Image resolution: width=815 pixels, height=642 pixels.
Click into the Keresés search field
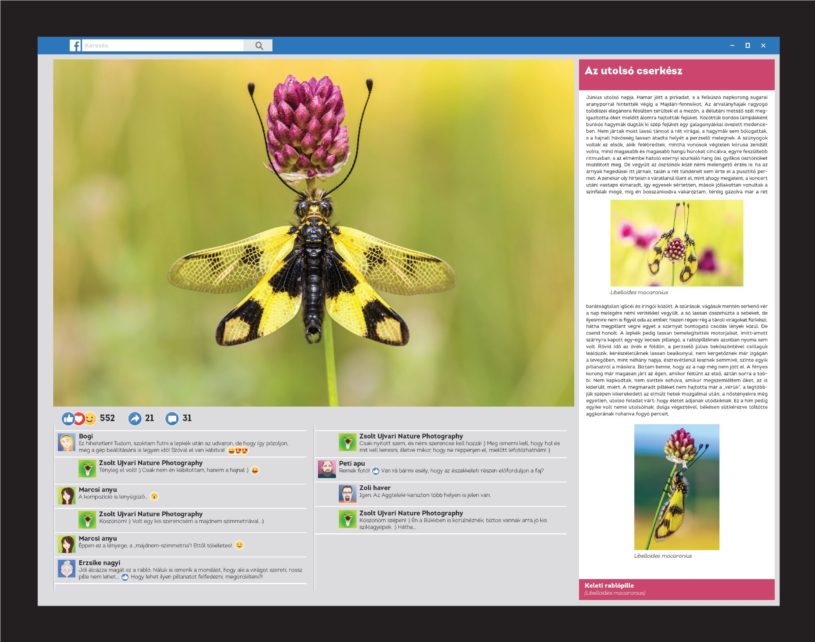click(160, 46)
